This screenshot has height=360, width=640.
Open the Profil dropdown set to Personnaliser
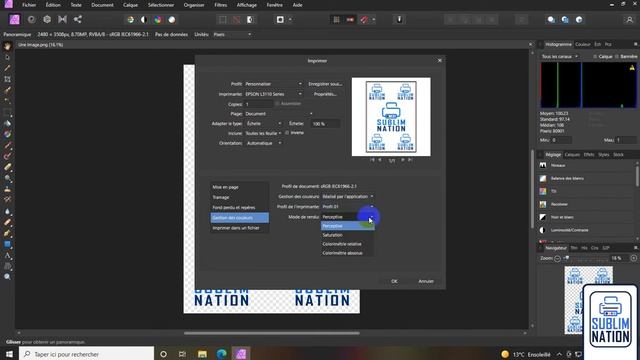pyautogui.click(x=273, y=84)
